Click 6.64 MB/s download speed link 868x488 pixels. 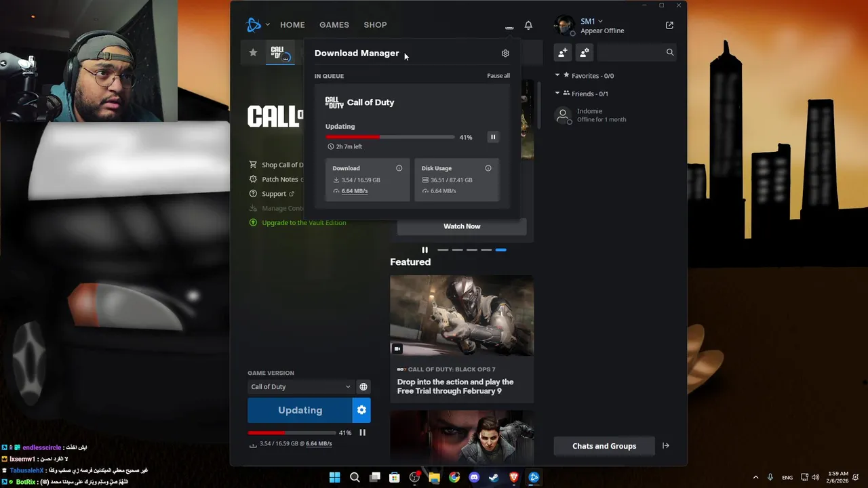(355, 191)
